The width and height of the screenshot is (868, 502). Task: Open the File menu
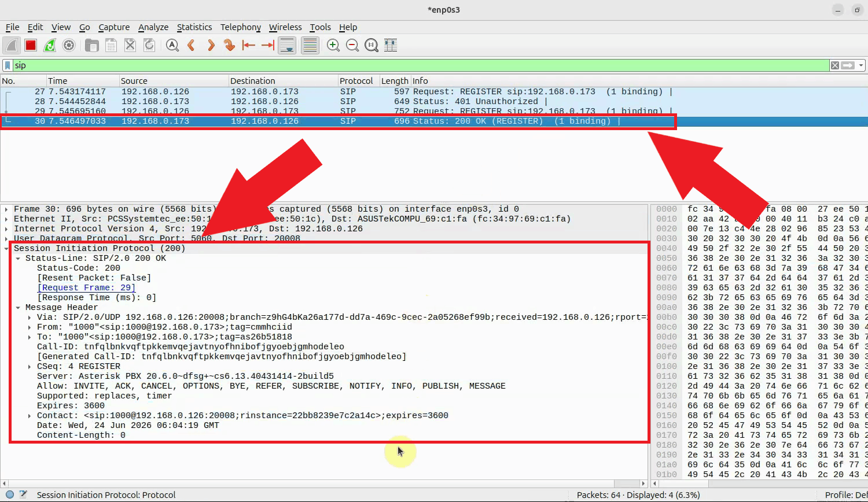point(12,27)
